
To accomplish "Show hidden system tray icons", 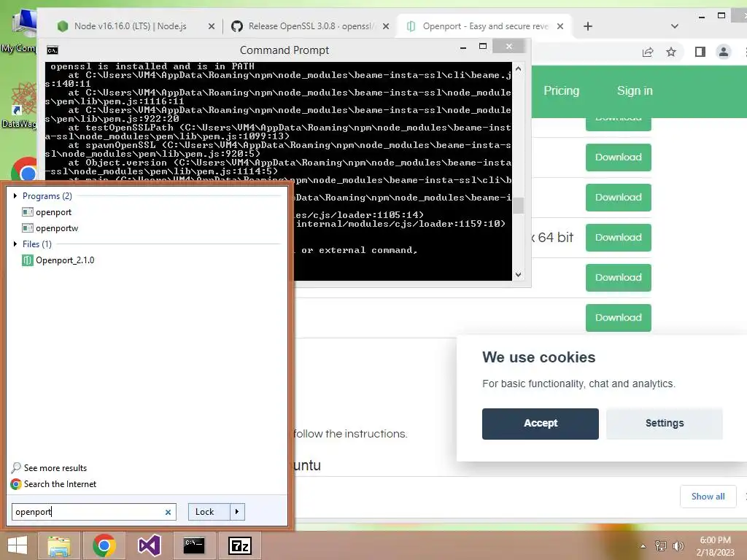I will coord(643,546).
